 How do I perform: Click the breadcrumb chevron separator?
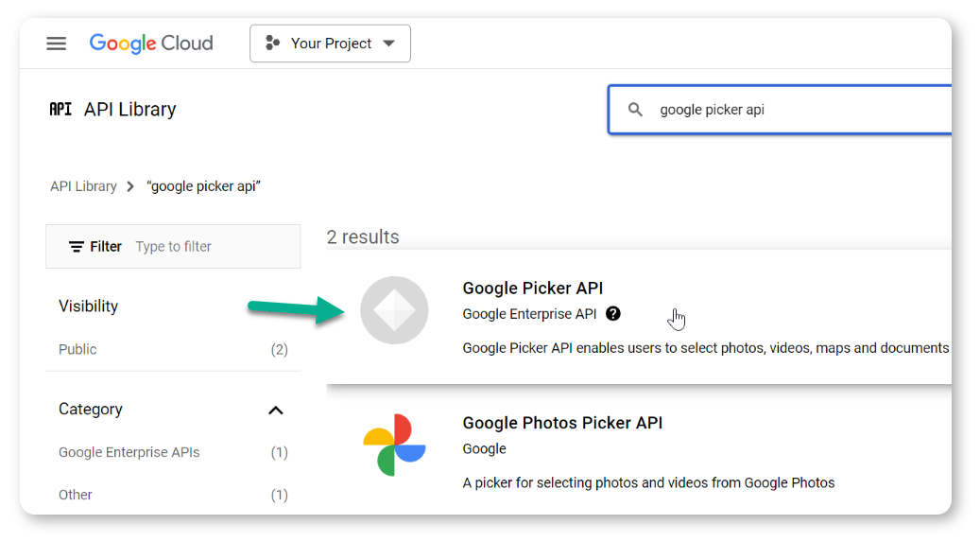(130, 186)
